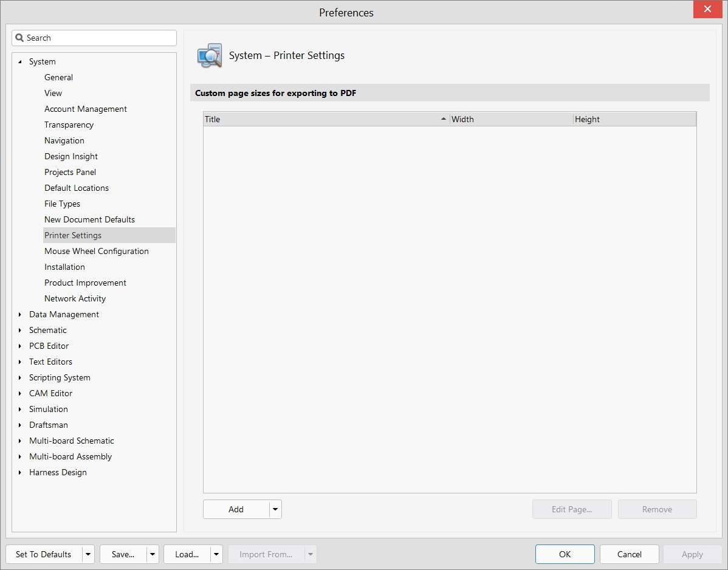This screenshot has height=570, width=728.
Task: Open Account Management settings
Action: point(86,109)
